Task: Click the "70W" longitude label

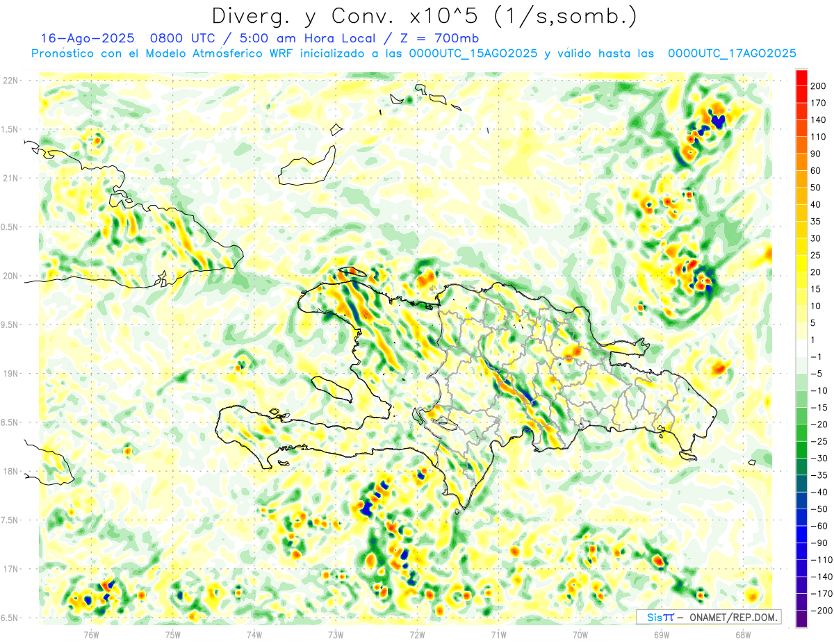Action: 580,634
